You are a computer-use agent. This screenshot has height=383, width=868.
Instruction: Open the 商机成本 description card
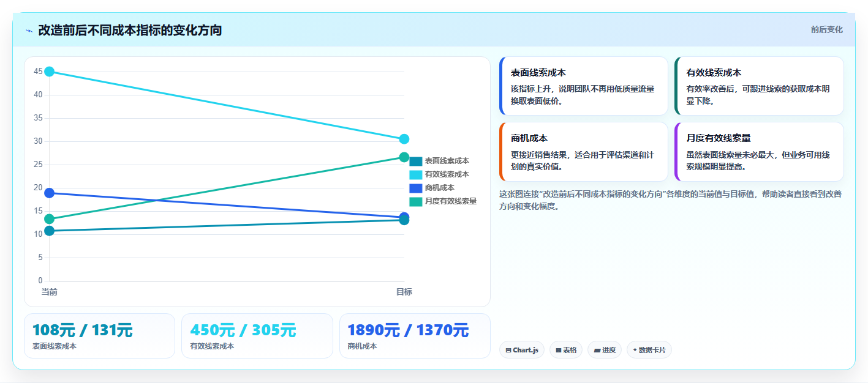pyautogui.click(x=584, y=152)
